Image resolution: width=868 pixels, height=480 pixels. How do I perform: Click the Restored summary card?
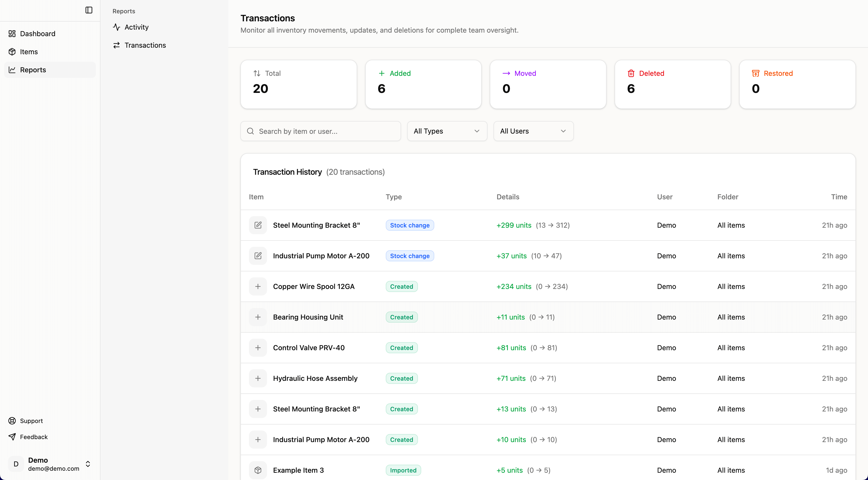(x=797, y=84)
